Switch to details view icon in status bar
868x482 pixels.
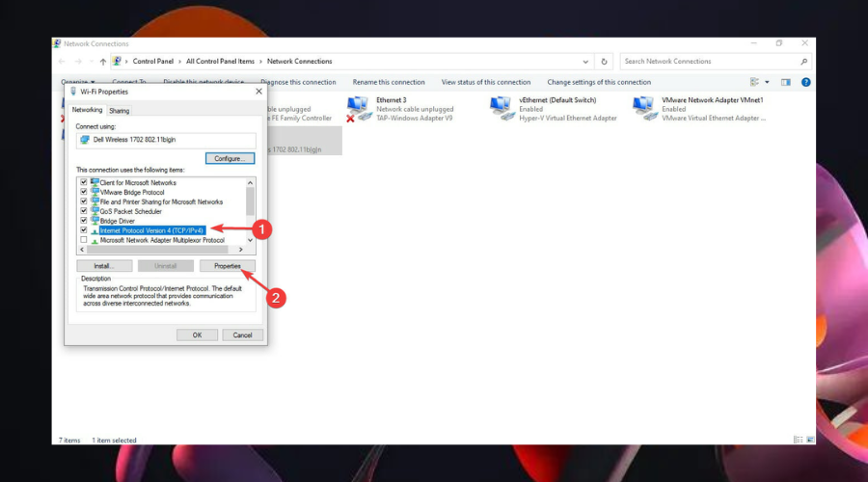799,440
